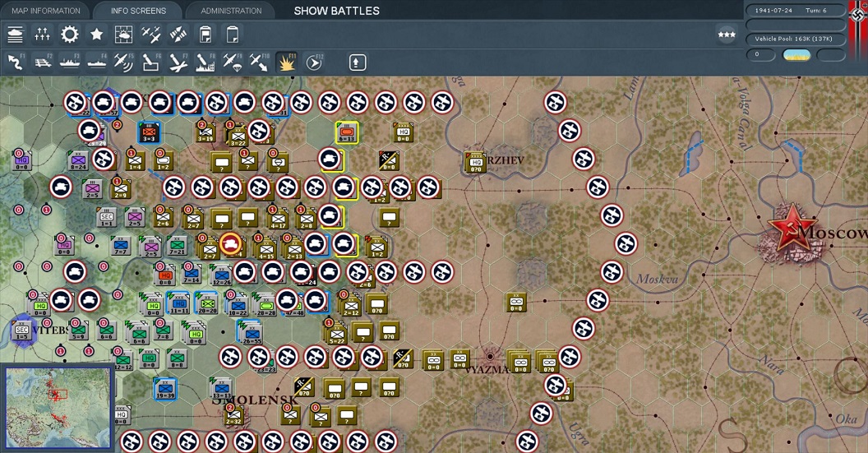Click F12 end phase arrow icon
Image resolution: width=868 pixels, height=453 pixels.
(314, 62)
